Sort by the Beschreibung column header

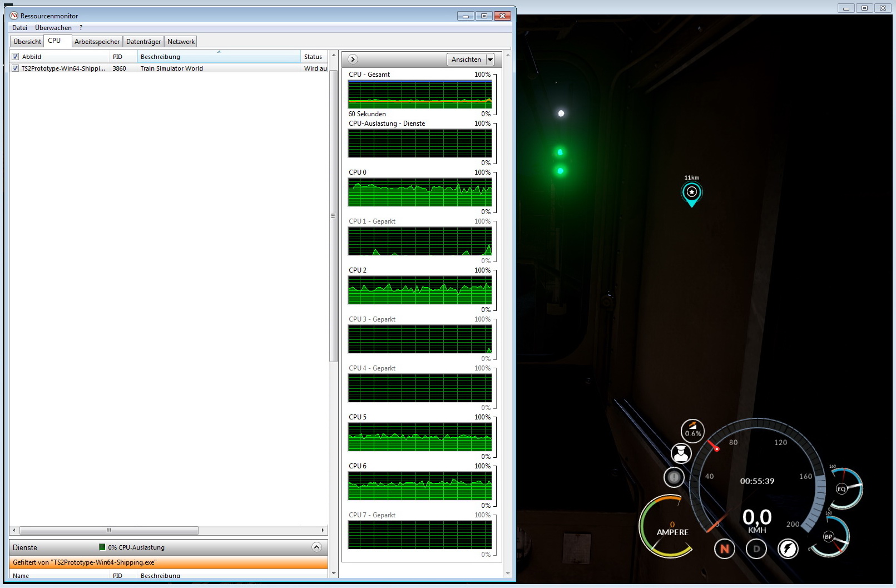(219, 57)
